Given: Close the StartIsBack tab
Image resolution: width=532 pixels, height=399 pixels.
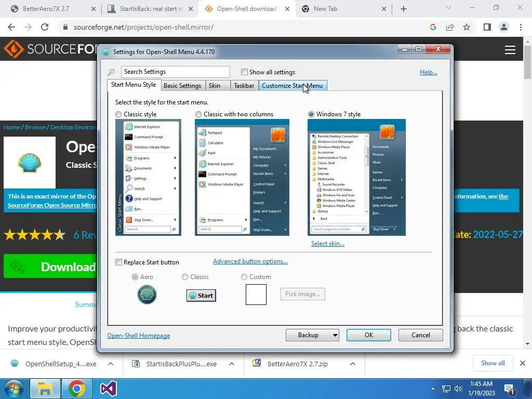Looking at the screenshot, I should (x=191, y=9).
